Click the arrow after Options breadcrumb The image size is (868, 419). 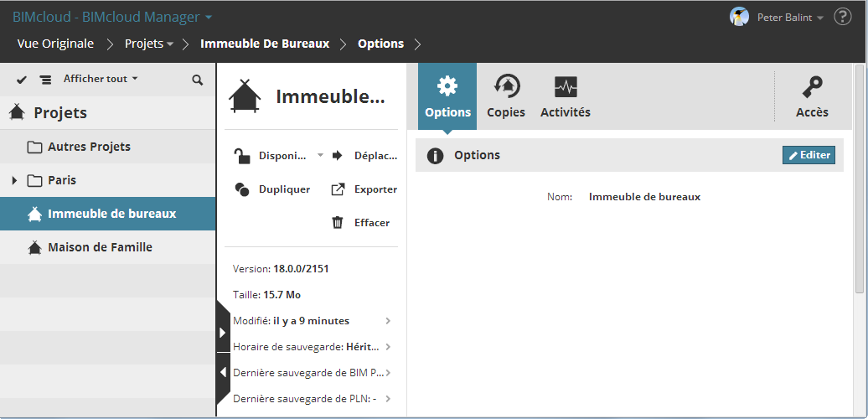click(417, 44)
